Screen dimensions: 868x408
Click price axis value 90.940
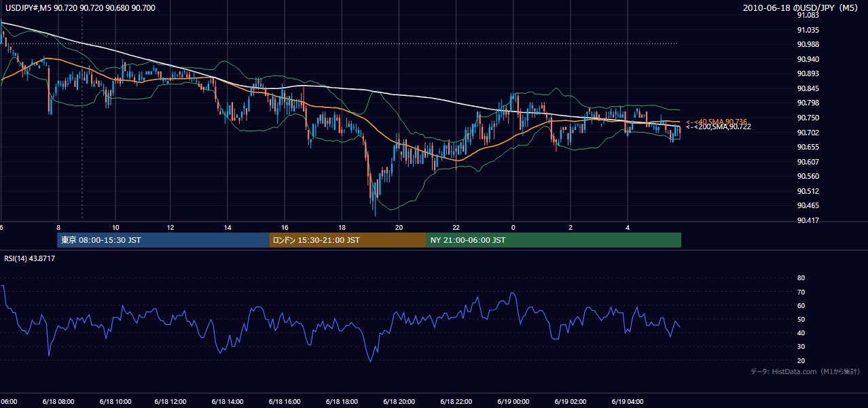tap(808, 59)
